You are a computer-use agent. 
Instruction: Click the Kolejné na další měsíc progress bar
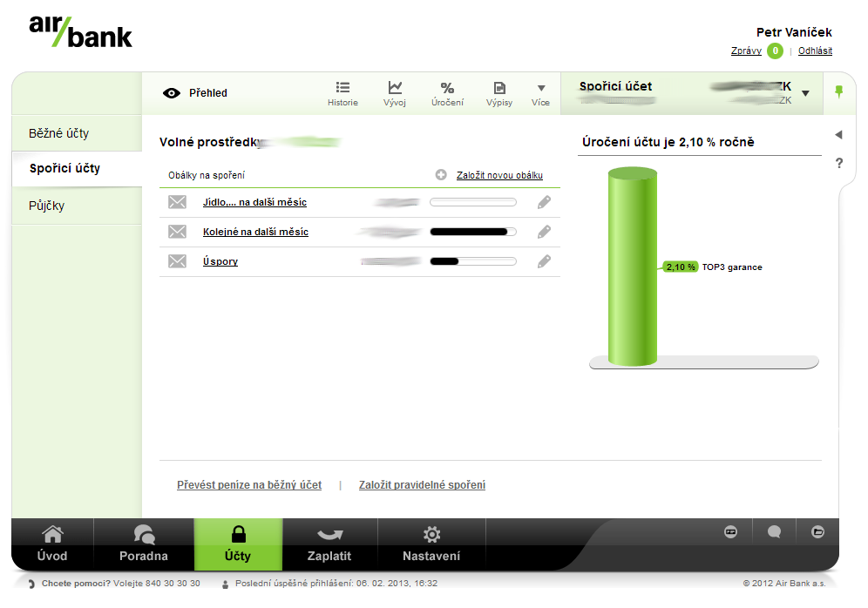473,232
